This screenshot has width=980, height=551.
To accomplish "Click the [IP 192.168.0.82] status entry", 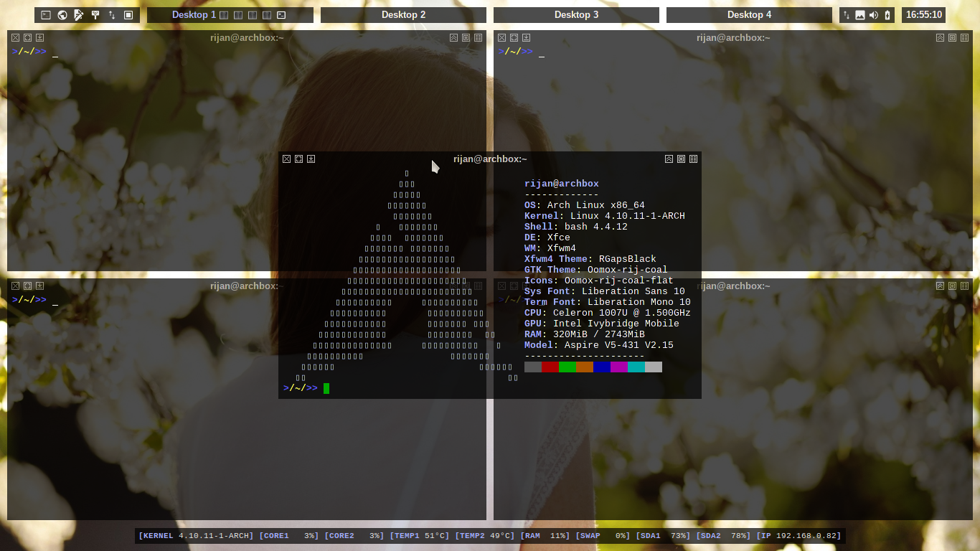I will [799, 536].
